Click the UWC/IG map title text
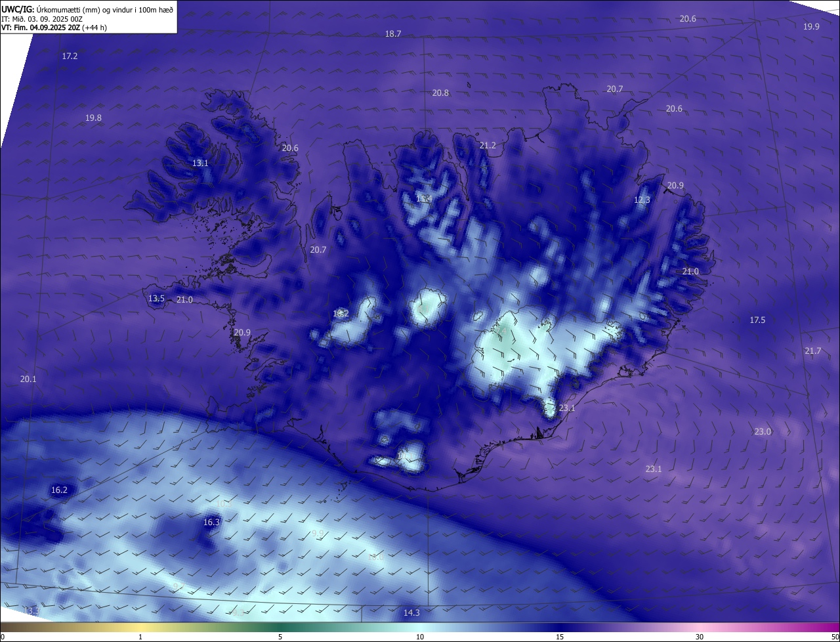Screen dimensions: 840x642 87,9
